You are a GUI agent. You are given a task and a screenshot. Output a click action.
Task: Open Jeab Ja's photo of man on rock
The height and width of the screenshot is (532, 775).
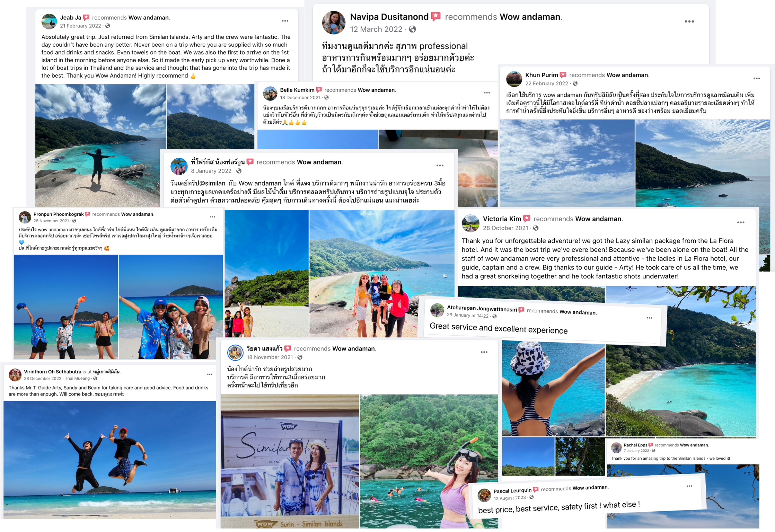click(x=100, y=145)
